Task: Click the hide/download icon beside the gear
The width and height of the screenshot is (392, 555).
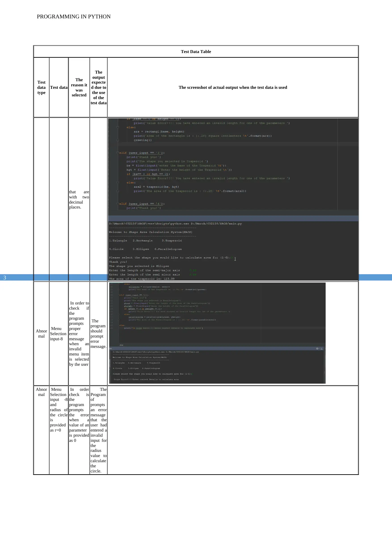Action: (x=321, y=349)
